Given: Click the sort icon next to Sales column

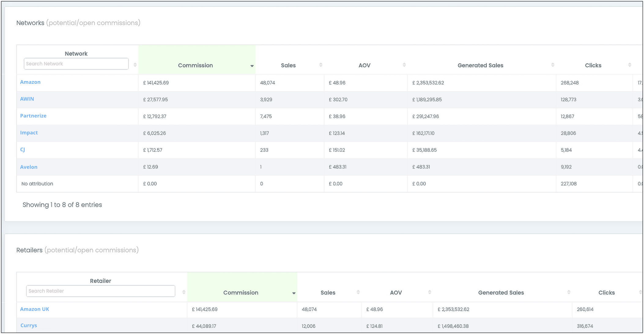Looking at the screenshot, I should click(320, 65).
